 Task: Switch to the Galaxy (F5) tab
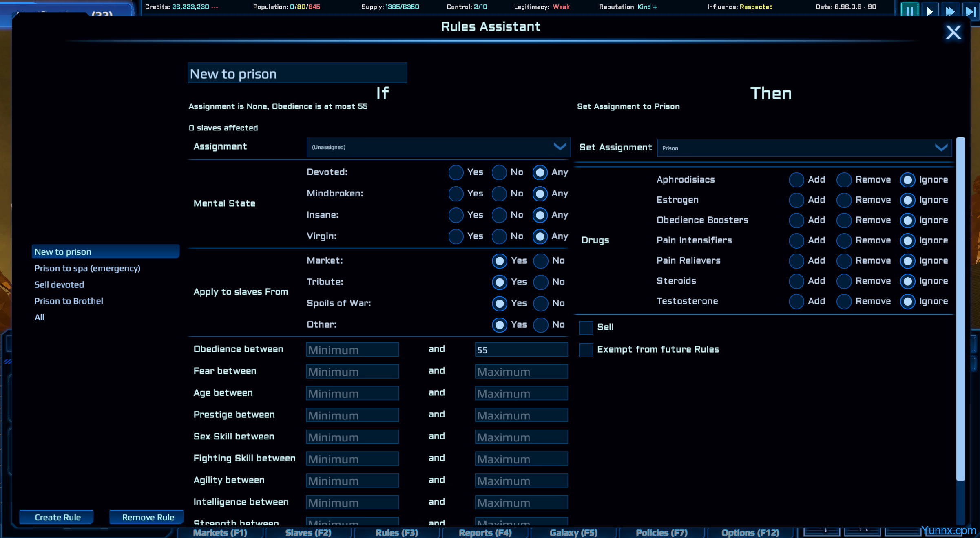pyautogui.click(x=573, y=532)
